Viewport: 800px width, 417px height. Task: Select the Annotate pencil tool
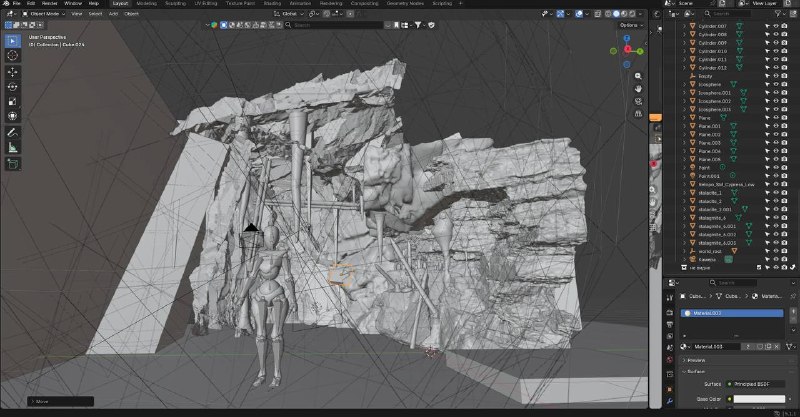click(13, 132)
